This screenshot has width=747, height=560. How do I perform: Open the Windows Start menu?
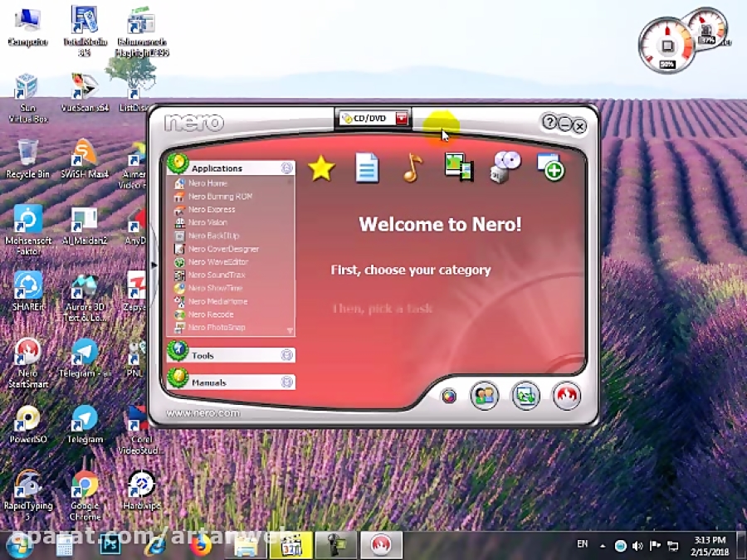coord(19,546)
